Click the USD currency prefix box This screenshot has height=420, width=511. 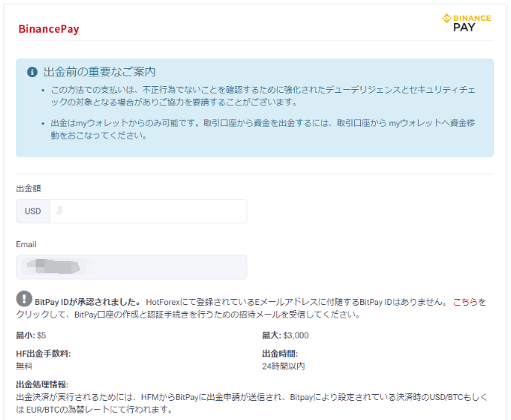[x=33, y=211]
